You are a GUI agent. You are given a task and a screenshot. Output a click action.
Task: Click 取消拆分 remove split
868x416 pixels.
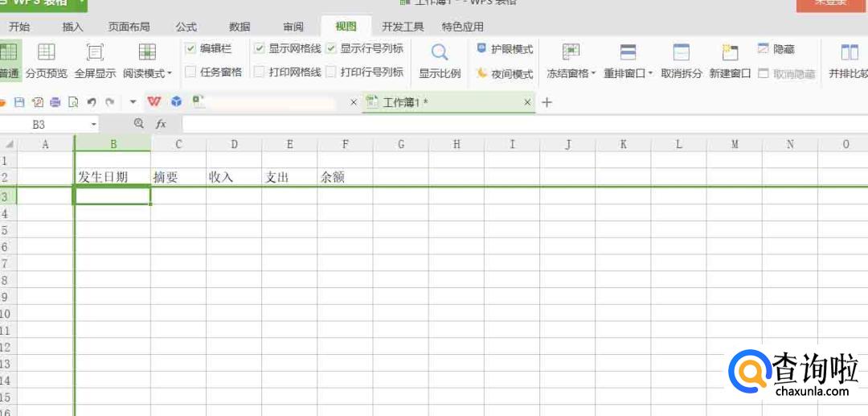681,60
